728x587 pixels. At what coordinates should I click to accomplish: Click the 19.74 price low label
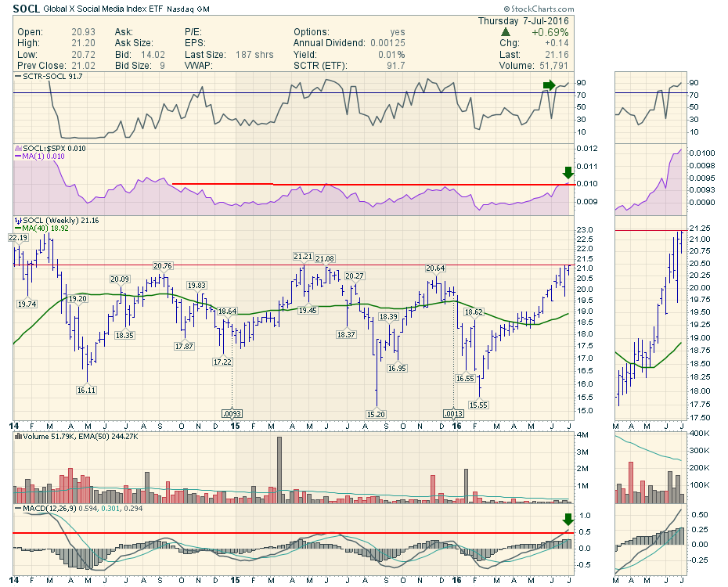[x=27, y=304]
